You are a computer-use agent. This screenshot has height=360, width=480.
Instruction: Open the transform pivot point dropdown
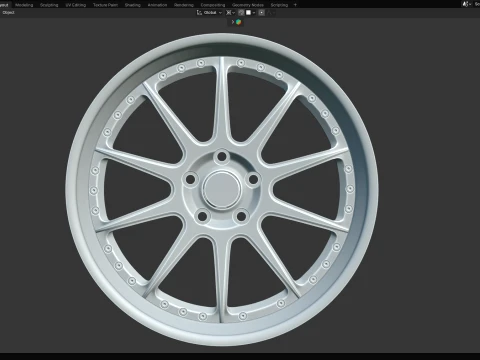coord(230,13)
